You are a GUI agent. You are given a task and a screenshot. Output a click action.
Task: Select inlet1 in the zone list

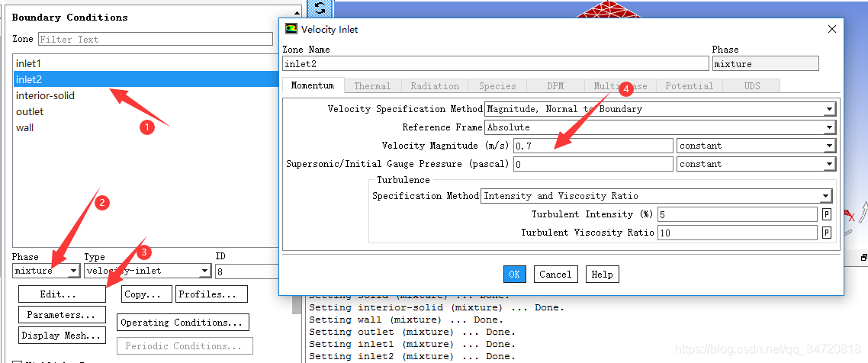pyautogui.click(x=146, y=63)
